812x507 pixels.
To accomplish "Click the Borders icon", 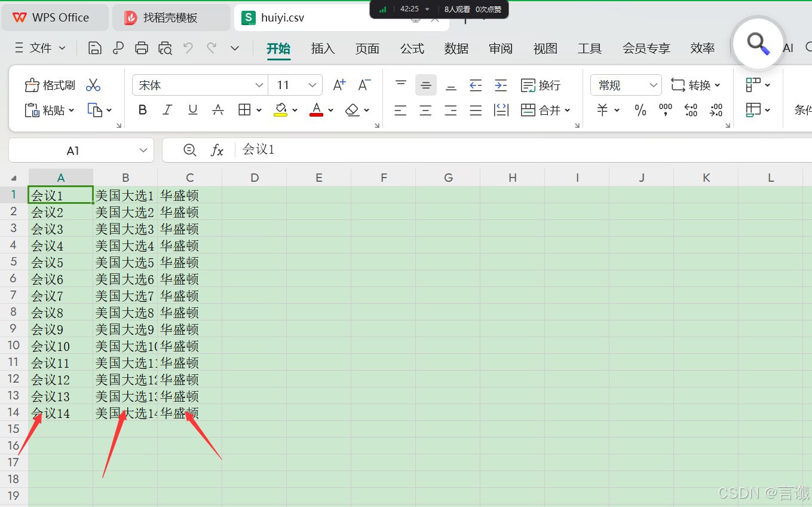I will [244, 110].
